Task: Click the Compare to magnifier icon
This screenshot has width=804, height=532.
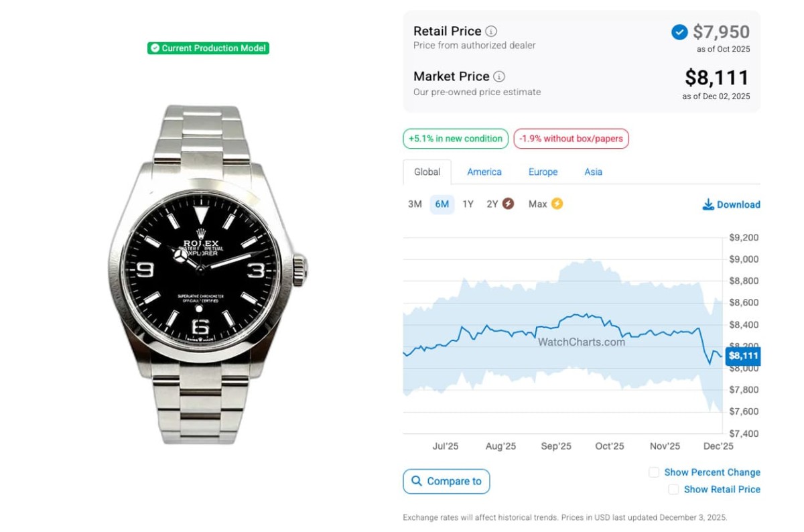Action: 417,481
